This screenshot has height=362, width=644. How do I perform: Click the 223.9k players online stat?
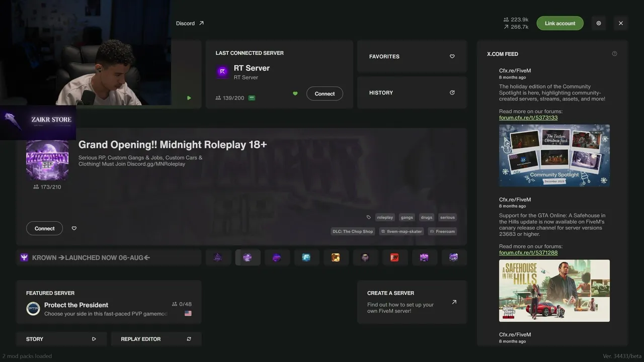click(516, 20)
